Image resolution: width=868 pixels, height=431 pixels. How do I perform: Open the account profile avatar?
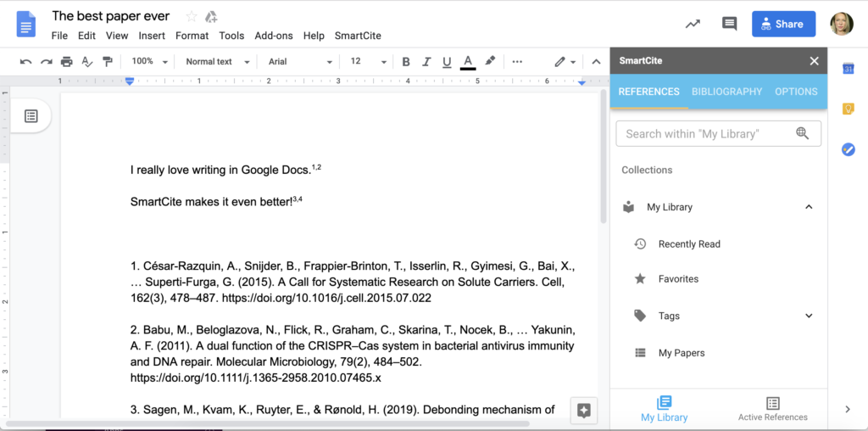coord(842,24)
